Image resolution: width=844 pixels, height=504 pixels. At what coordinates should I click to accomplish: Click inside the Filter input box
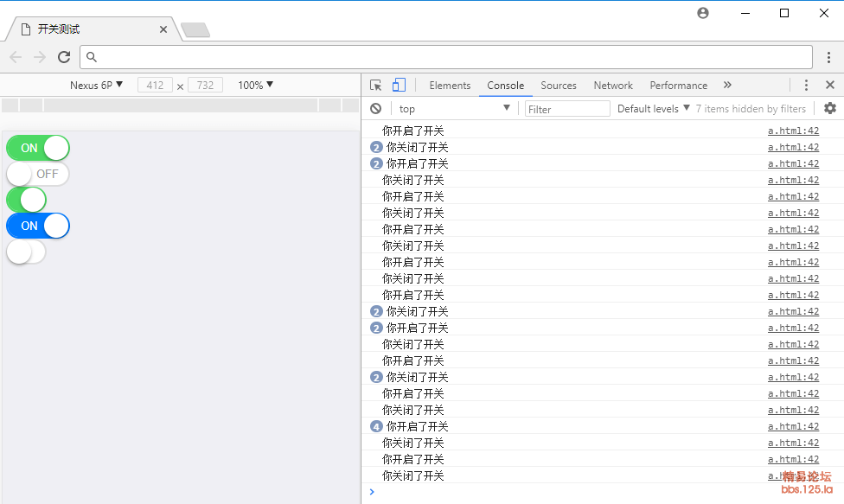tap(567, 108)
